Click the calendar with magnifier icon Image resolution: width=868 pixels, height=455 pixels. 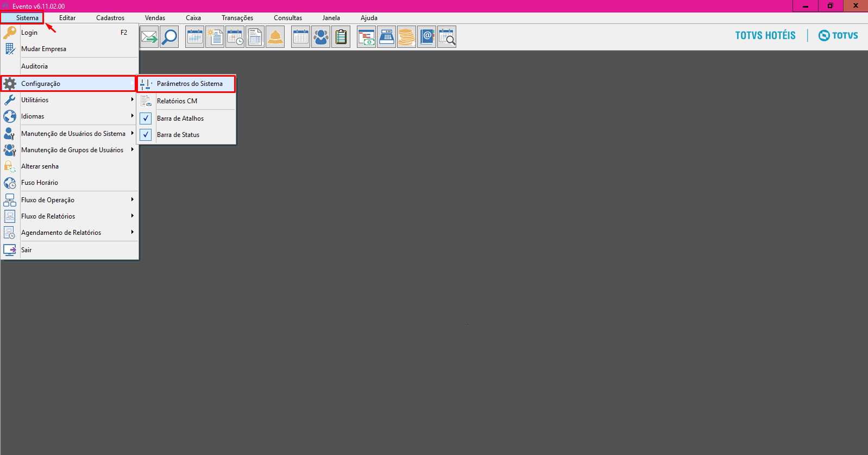click(x=447, y=37)
